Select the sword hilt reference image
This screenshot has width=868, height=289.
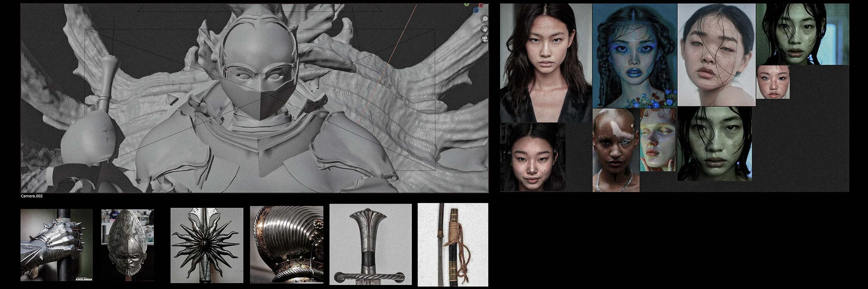point(370,244)
